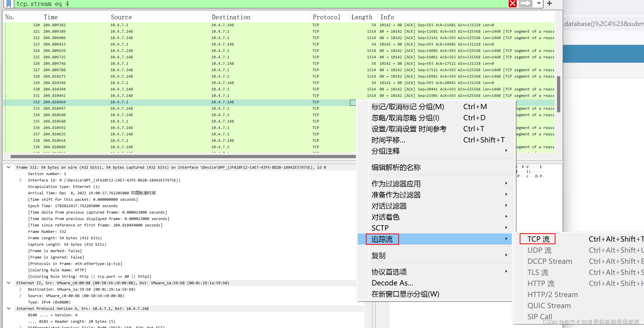This screenshot has width=644, height=328.
Task: Expand the Ethernet Destination VMware_1a:59:b8 row
Action: (x=20, y=289)
